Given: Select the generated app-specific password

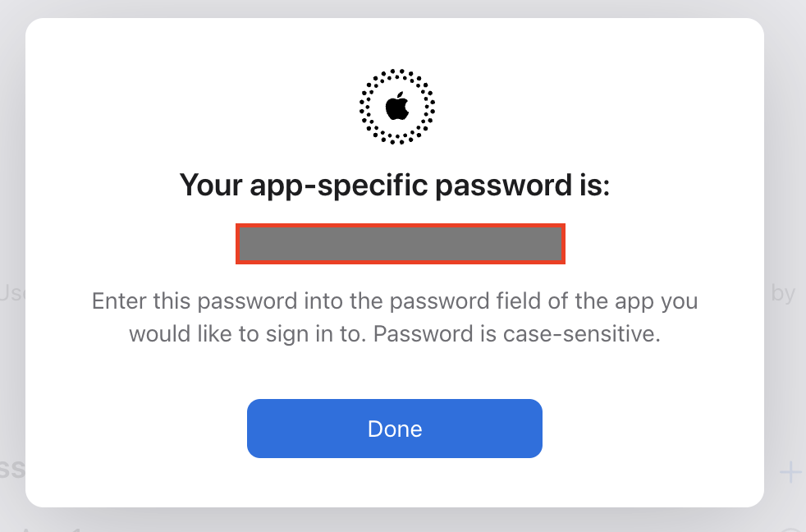Looking at the screenshot, I should click(400, 244).
